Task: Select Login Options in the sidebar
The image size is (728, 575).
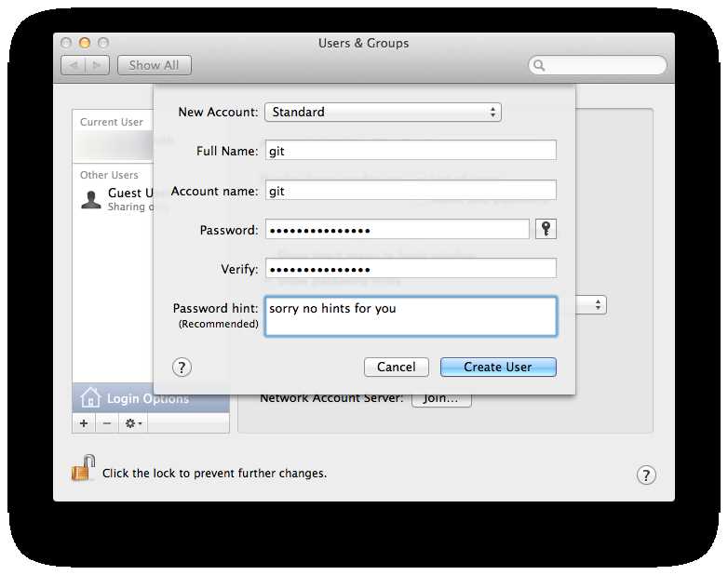Action: [x=151, y=397]
